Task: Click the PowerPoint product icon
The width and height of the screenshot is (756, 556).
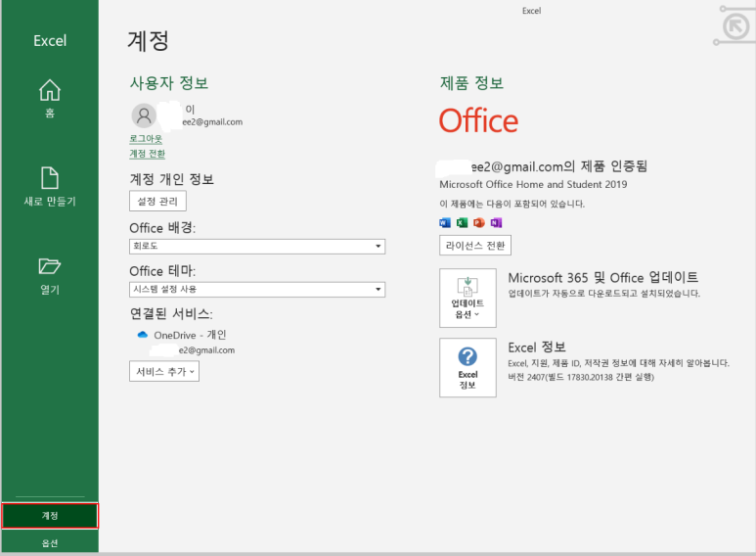Action: click(479, 222)
